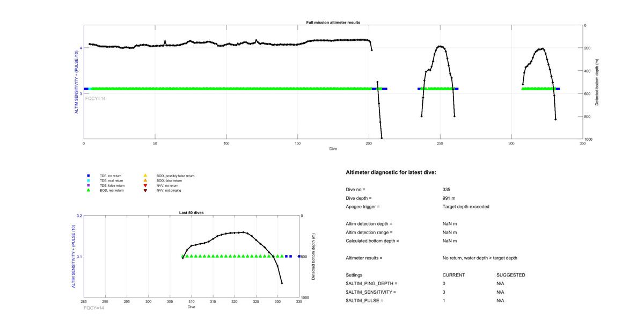Click y-axis tick '3.2' in Last 50 dives plot
The image size is (644, 334).
pos(79,216)
